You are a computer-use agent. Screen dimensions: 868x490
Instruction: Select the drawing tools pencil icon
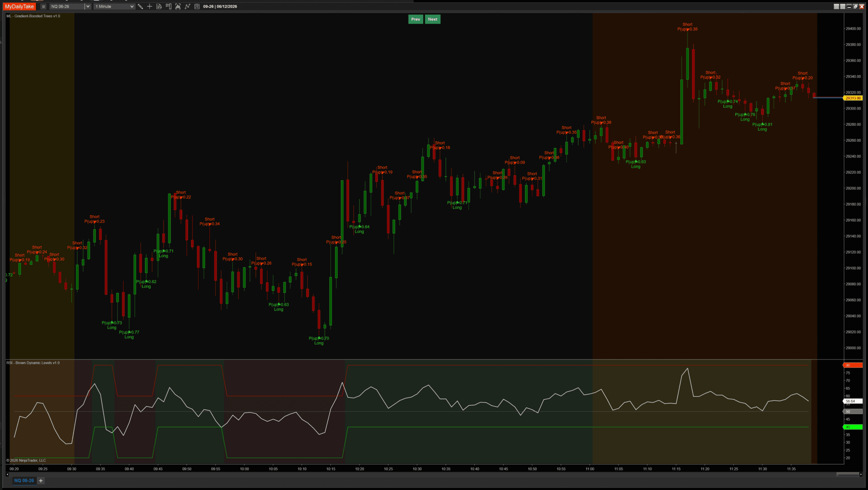coord(140,6)
